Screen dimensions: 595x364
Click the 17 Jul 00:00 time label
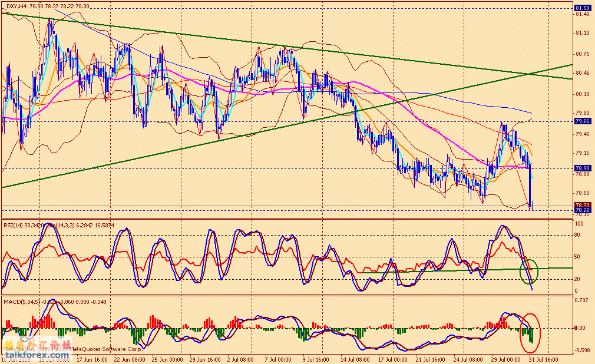point(392,359)
